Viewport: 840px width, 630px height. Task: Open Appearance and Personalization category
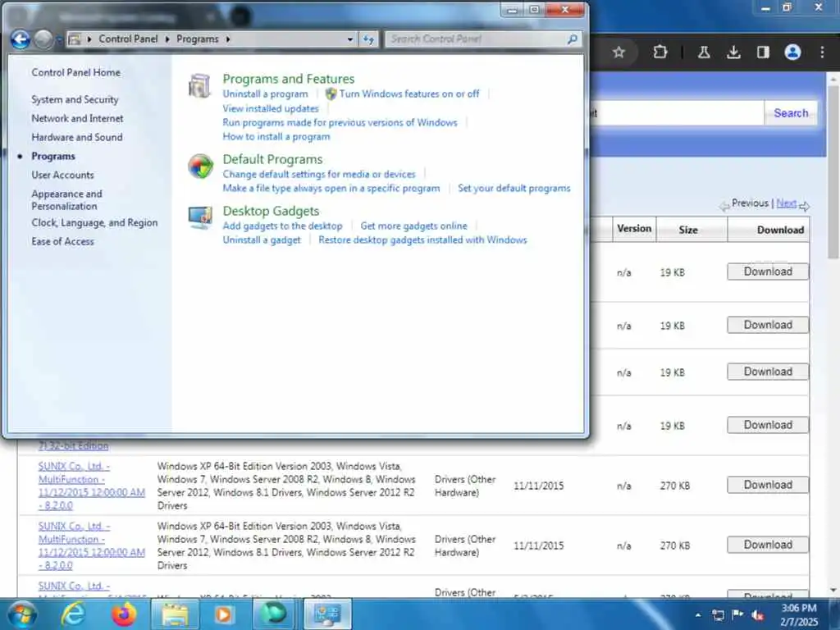coord(66,200)
